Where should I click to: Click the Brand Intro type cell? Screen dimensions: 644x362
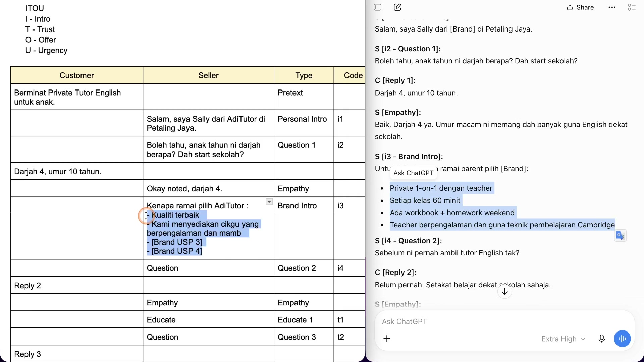point(304,228)
